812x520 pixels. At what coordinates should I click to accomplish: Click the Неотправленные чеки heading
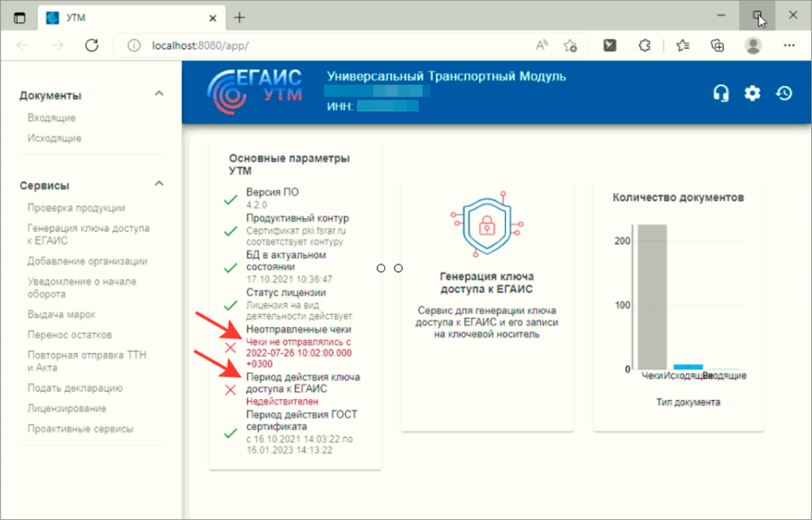tap(299, 329)
